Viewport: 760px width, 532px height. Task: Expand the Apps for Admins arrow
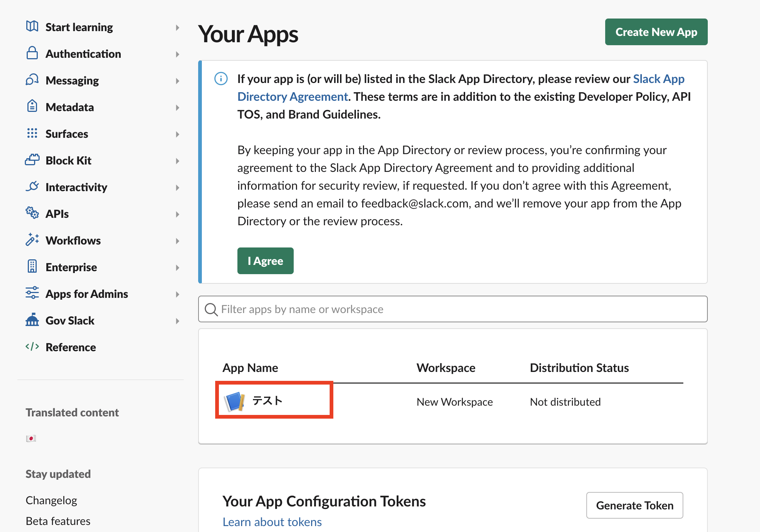point(177,294)
